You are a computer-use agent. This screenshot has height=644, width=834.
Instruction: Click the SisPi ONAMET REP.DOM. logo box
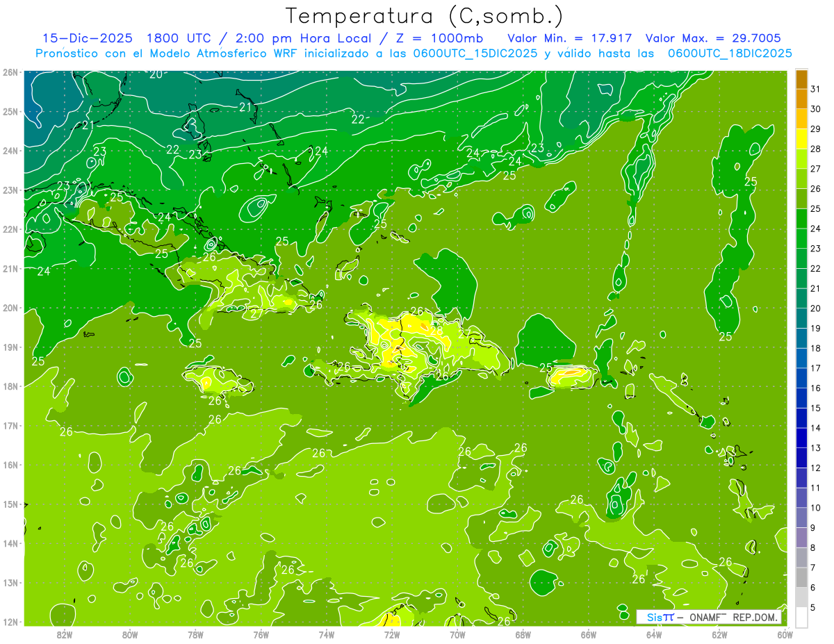[x=708, y=617]
